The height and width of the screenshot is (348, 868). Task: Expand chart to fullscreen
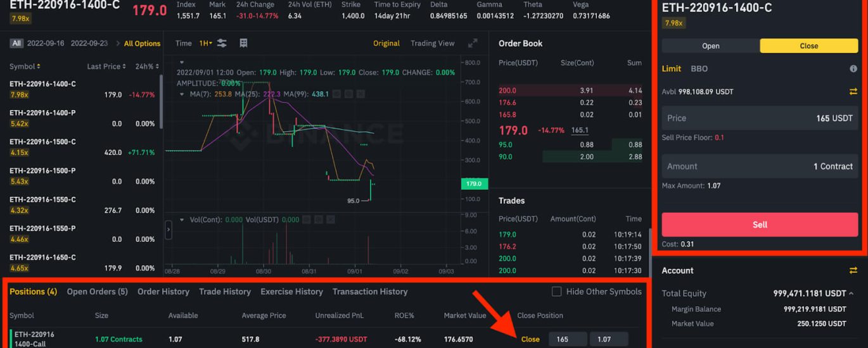point(473,43)
